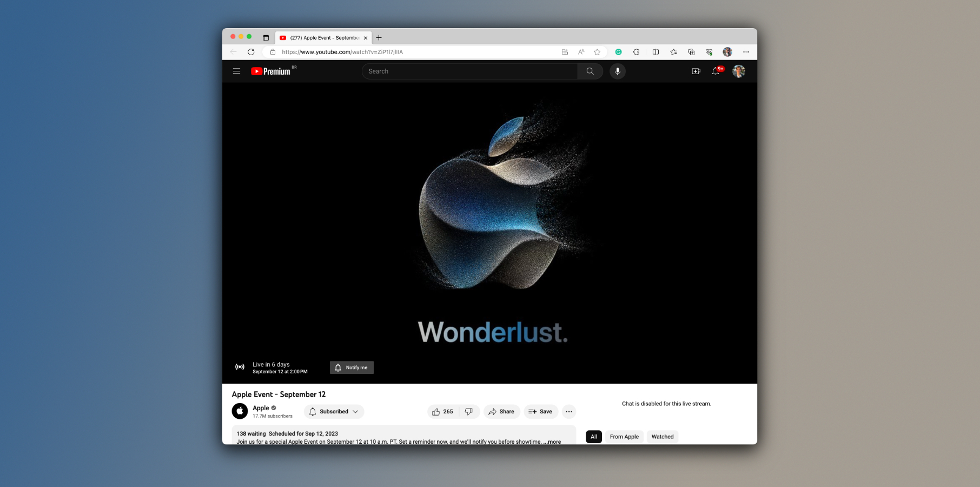Save the video to a playlist
Screen dimensions: 980x487
tap(540, 412)
